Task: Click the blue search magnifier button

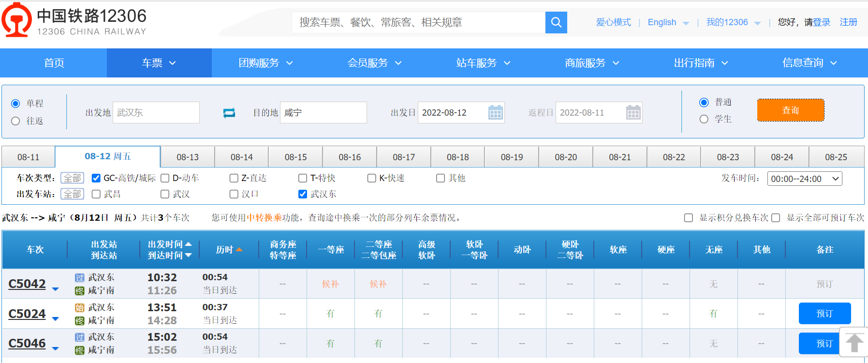Action: pyautogui.click(x=556, y=22)
